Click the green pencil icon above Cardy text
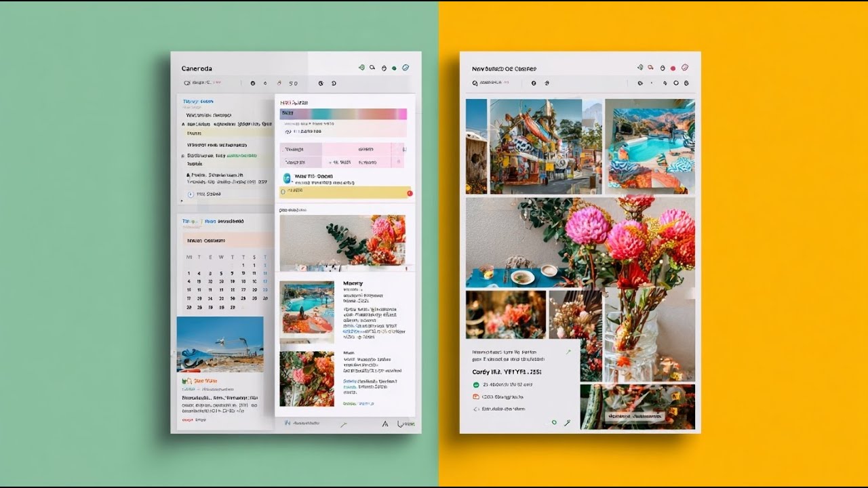Image resolution: width=868 pixels, height=488 pixels. click(x=568, y=352)
